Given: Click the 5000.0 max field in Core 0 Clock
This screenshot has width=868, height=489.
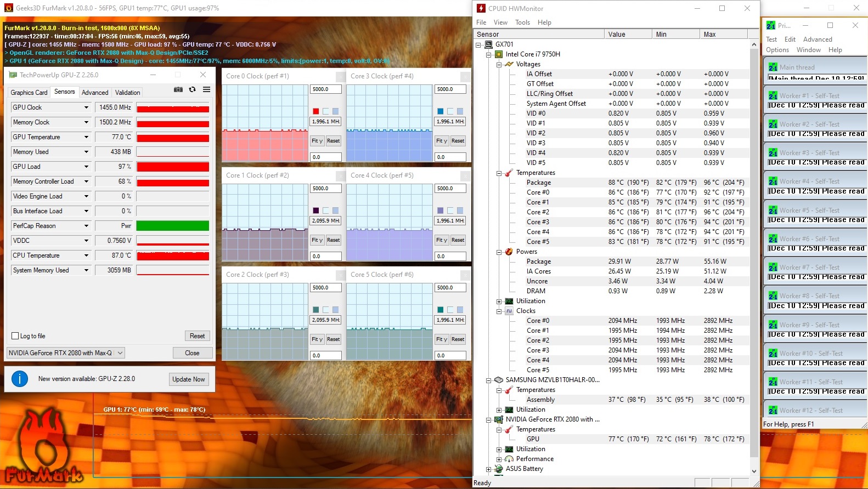Looking at the screenshot, I should [326, 89].
